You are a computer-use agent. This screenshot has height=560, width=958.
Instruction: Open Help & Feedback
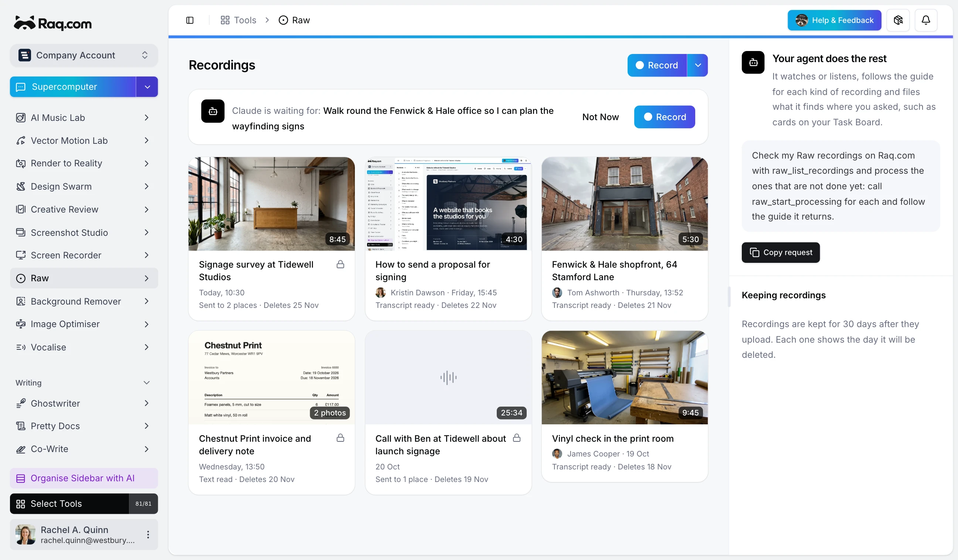[x=834, y=20]
